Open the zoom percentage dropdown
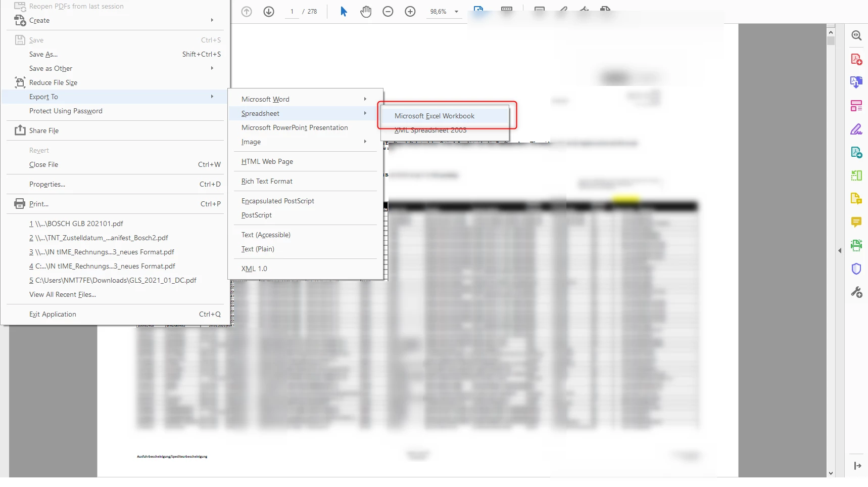The width and height of the screenshot is (868, 487). (x=456, y=12)
